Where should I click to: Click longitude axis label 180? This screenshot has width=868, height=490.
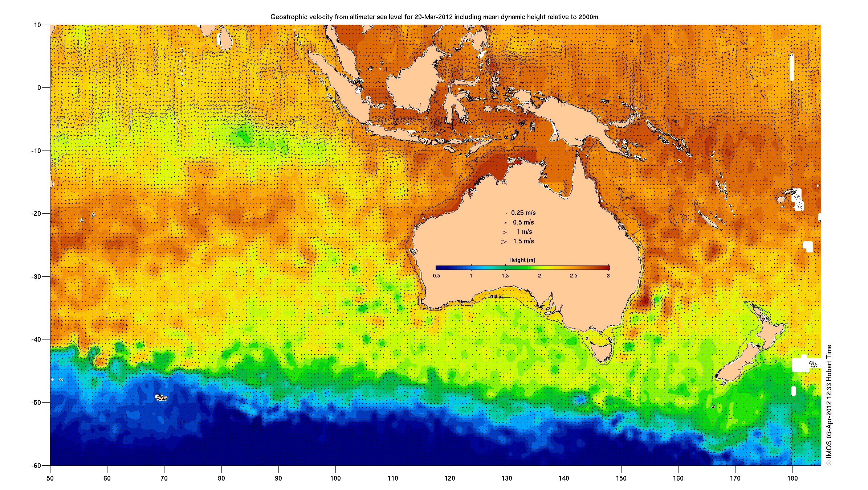[x=792, y=478]
